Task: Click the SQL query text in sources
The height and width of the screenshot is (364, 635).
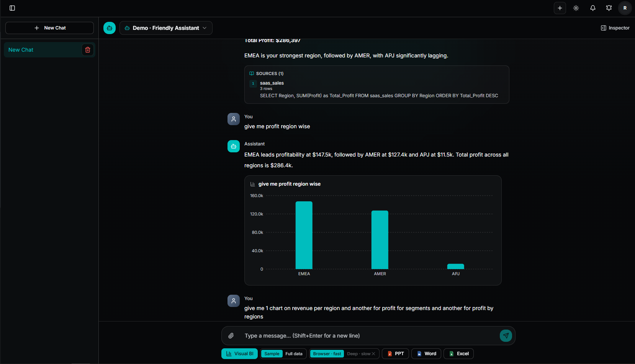Action: (379, 96)
